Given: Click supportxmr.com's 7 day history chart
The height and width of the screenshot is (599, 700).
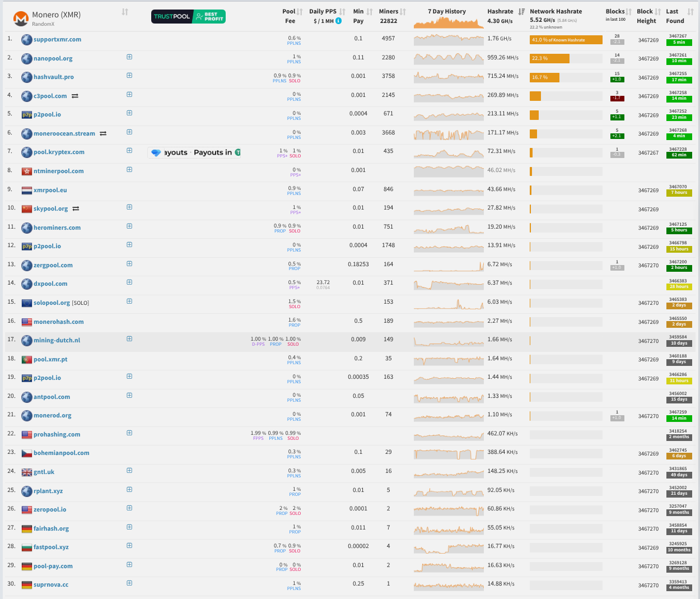Looking at the screenshot, I should (449, 40).
